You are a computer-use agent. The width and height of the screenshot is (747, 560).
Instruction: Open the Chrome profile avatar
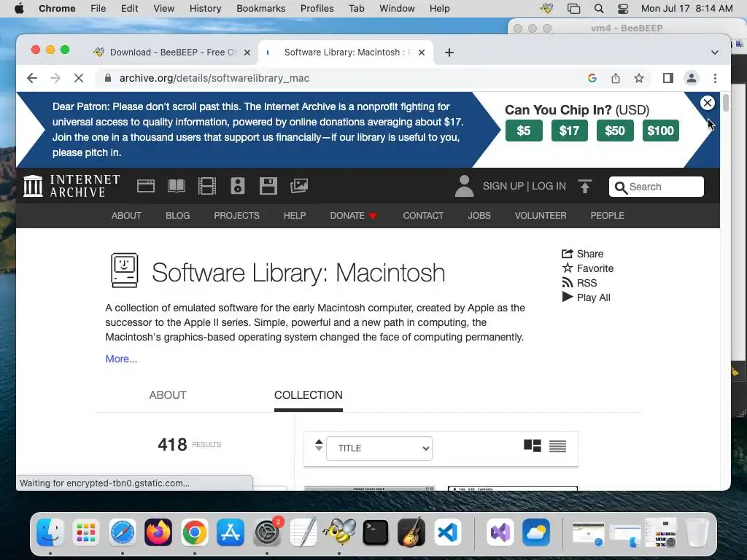tap(692, 78)
